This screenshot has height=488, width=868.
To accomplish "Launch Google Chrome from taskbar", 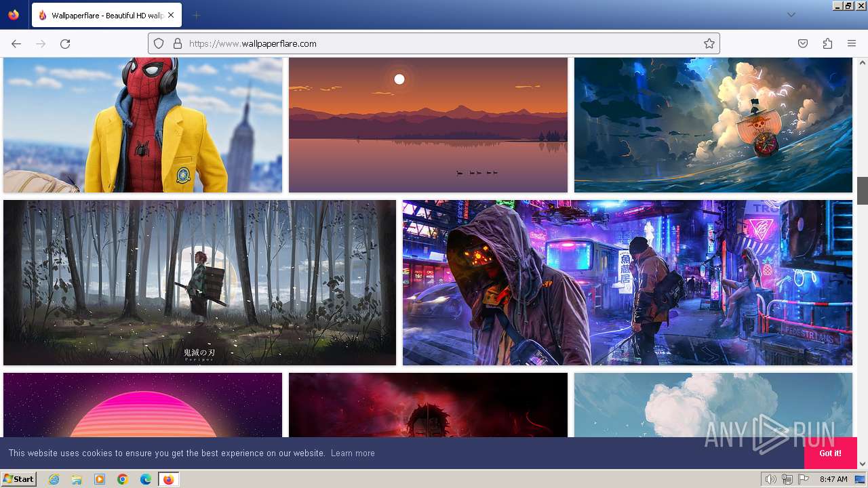I will tap(123, 479).
